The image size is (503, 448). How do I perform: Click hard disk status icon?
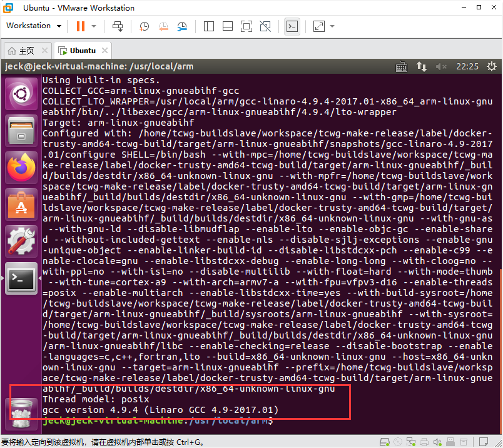(x=384, y=442)
